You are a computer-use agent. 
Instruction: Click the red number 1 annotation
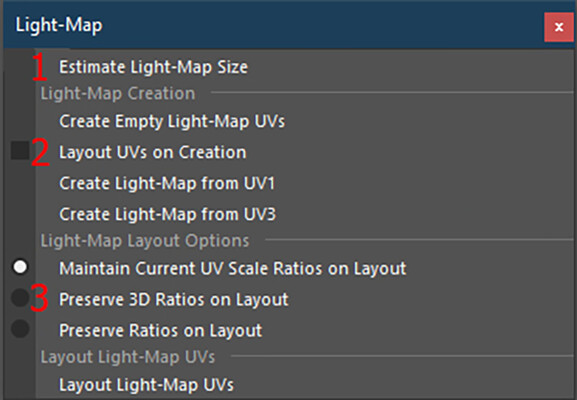[x=39, y=66]
